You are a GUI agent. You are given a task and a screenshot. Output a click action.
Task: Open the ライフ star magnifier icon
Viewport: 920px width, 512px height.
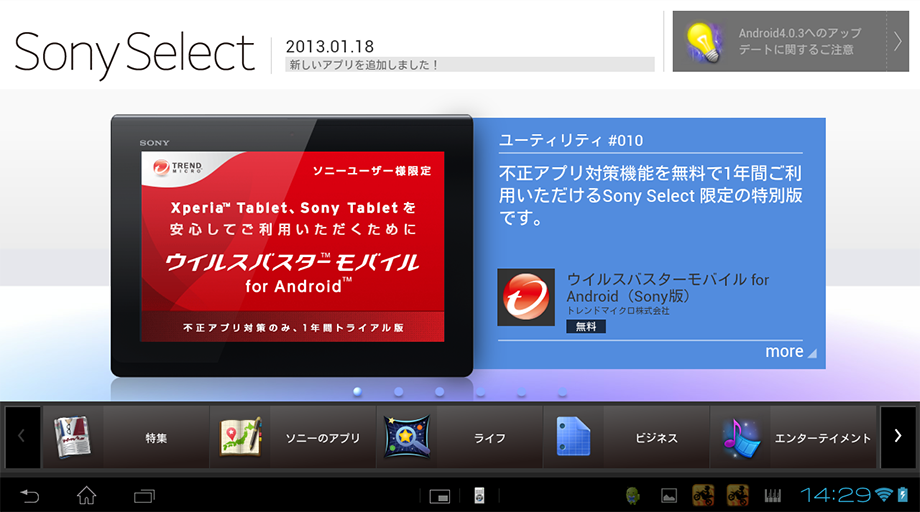point(407,436)
